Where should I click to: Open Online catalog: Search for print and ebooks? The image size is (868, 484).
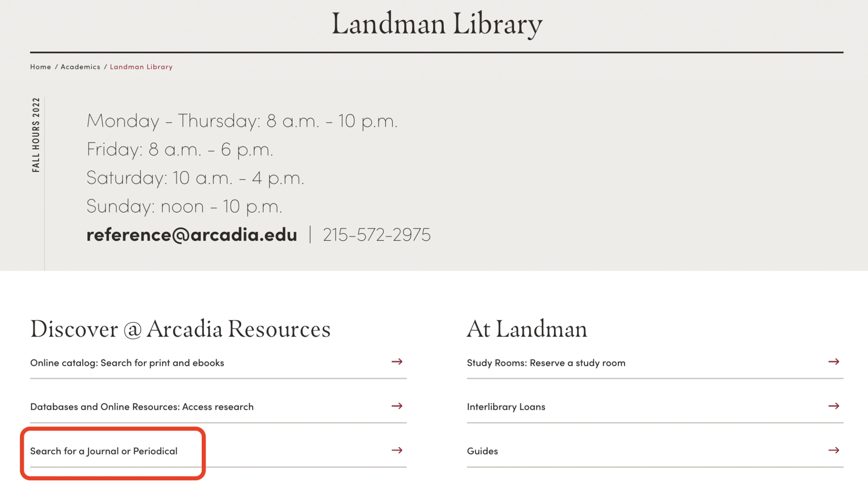pos(127,363)
